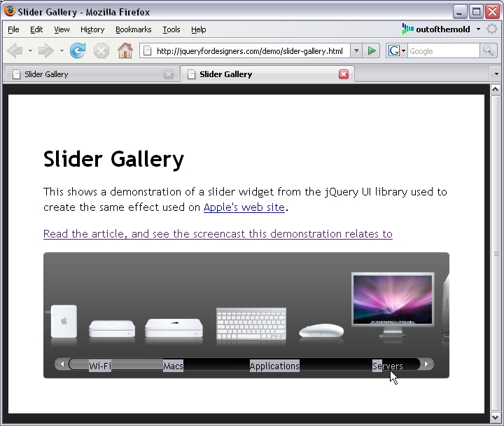The height and width of the screenshot is (426, 504).
Task: Click the Back navigation arrow
Action: click(x=15, y=50)
